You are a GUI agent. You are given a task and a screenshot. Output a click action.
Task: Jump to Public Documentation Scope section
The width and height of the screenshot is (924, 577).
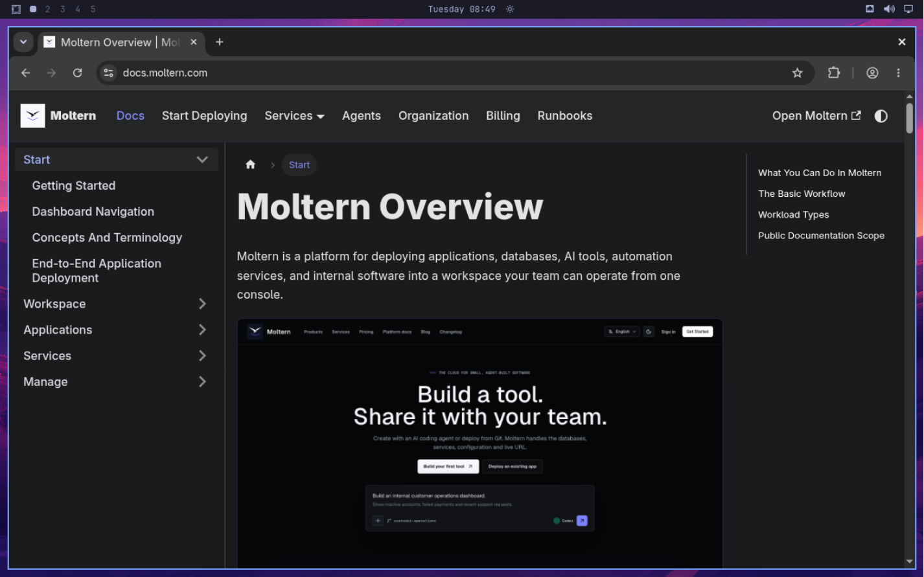(x=821, y=236)
